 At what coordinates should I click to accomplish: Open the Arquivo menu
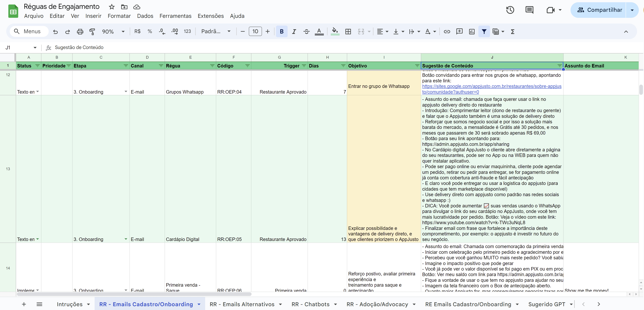click(34, 16)
